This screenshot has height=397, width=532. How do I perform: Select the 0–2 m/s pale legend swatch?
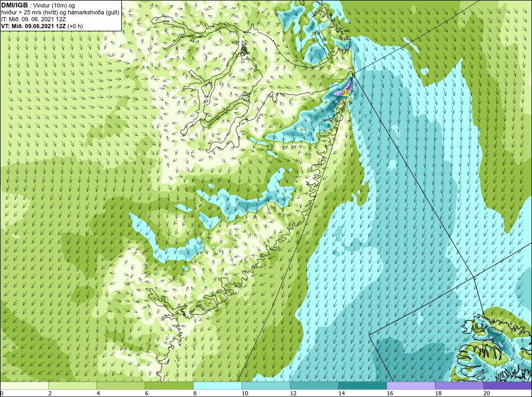24,386
